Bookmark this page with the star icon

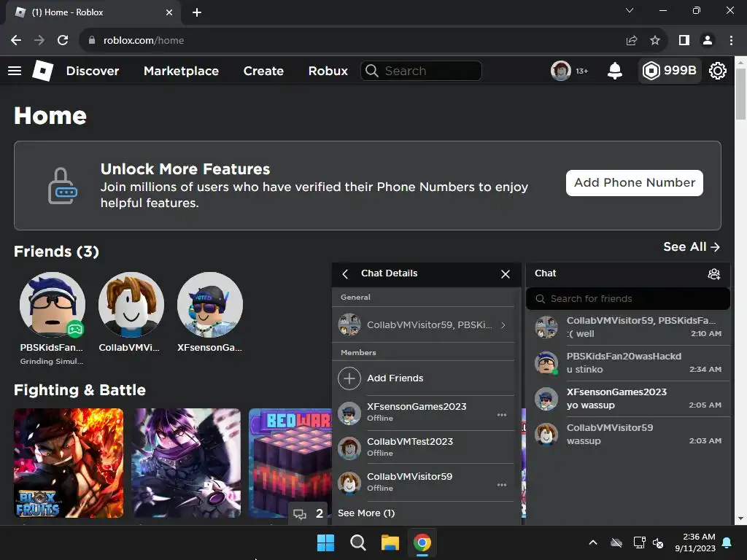tap(655, 41)
